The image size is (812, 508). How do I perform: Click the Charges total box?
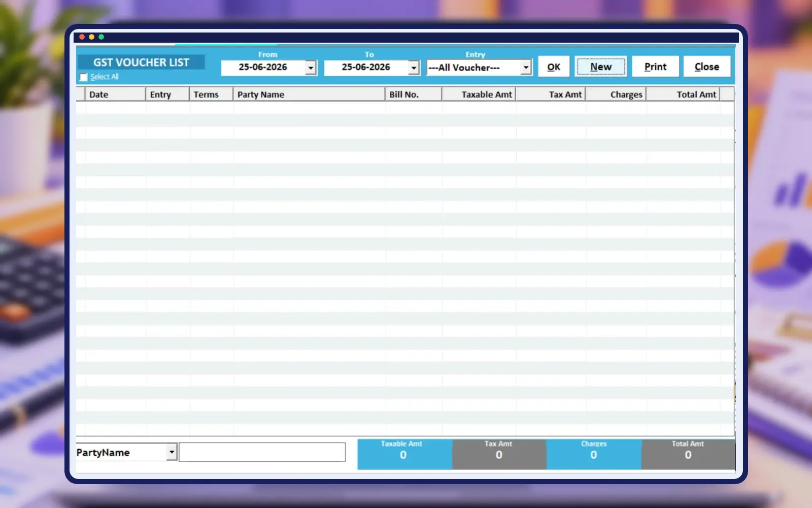click(x=594, y=454)
